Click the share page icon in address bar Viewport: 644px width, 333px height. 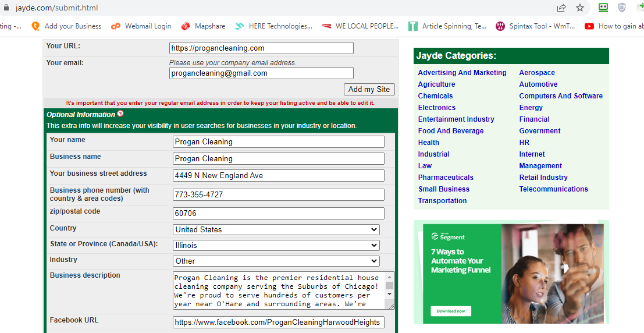pyautogui.click(x=561, y=8)
